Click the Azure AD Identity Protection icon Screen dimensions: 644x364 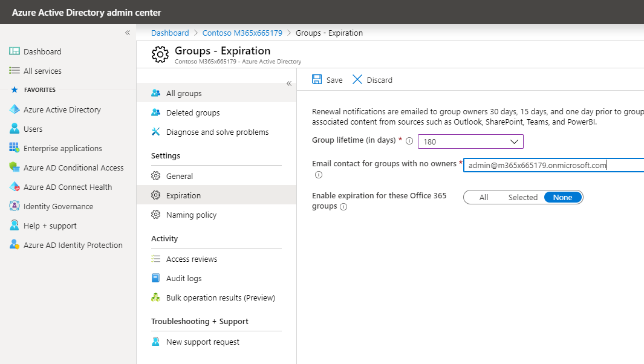tap(15, 244)
